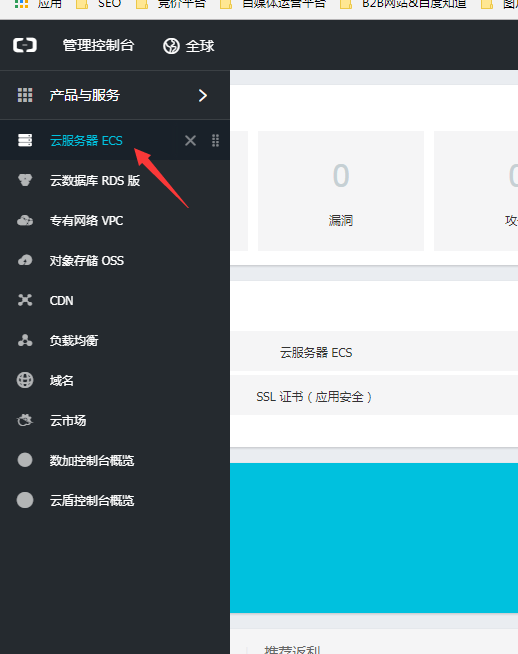Open the B2B网站&百度知道 bookmark folder
This screenshot has height=654, width=518.
click(403, 4)
